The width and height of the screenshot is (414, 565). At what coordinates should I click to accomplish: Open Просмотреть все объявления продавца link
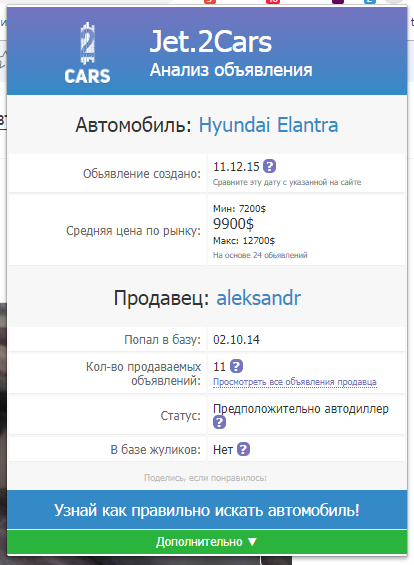tap(295, 382)
